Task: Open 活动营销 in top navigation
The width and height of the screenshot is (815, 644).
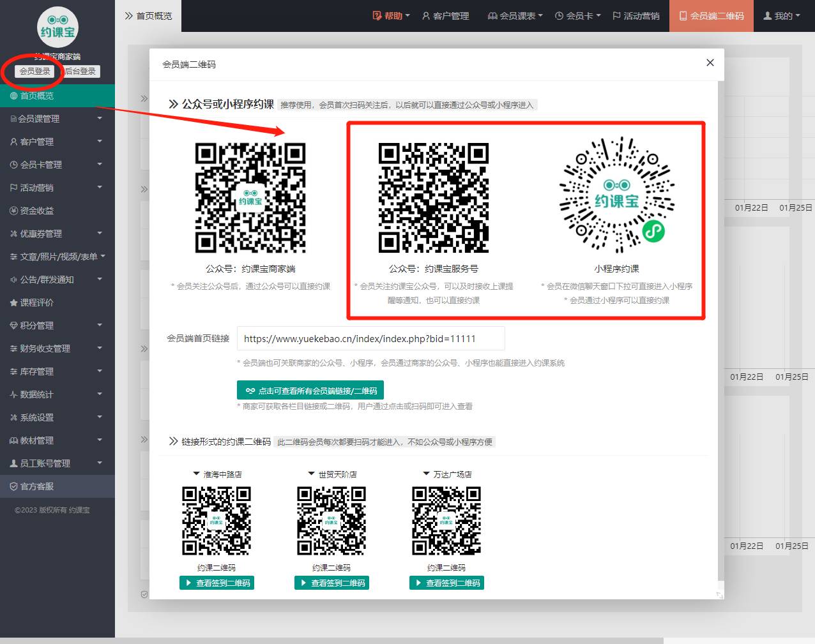Action: point(636,16)
